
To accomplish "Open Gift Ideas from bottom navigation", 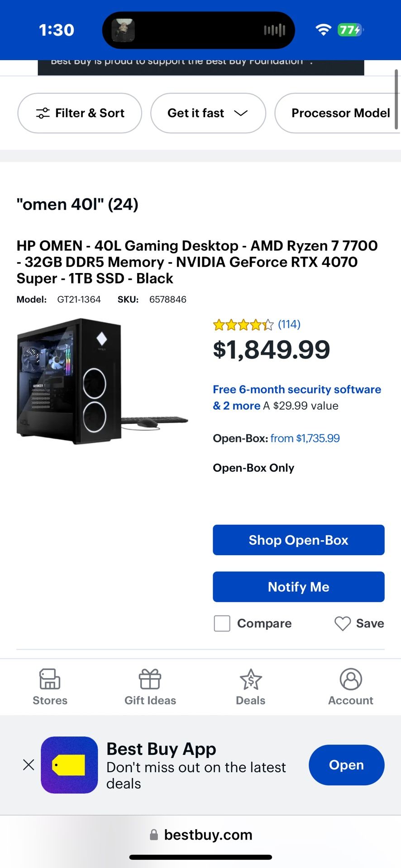I will point(150,679).
